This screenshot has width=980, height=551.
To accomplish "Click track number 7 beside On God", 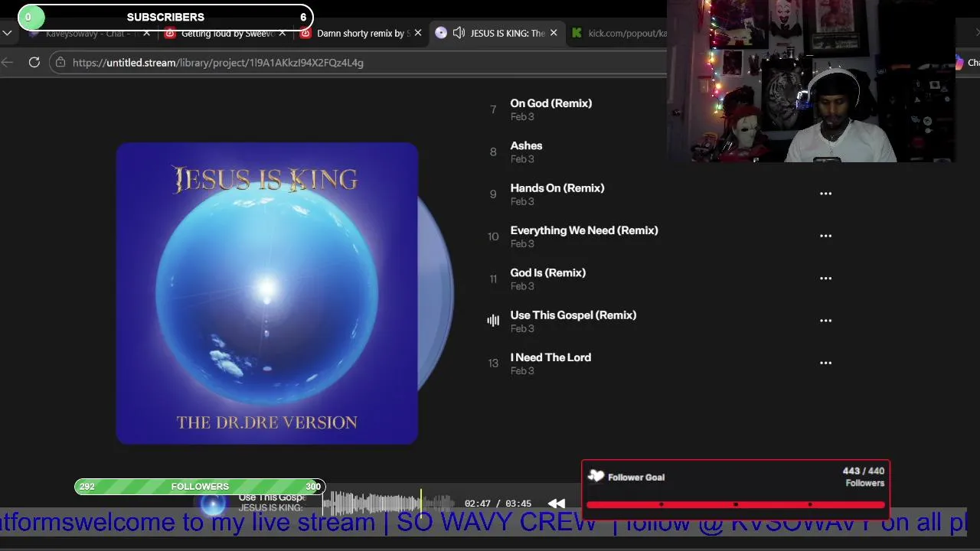I will pos(493,109).
